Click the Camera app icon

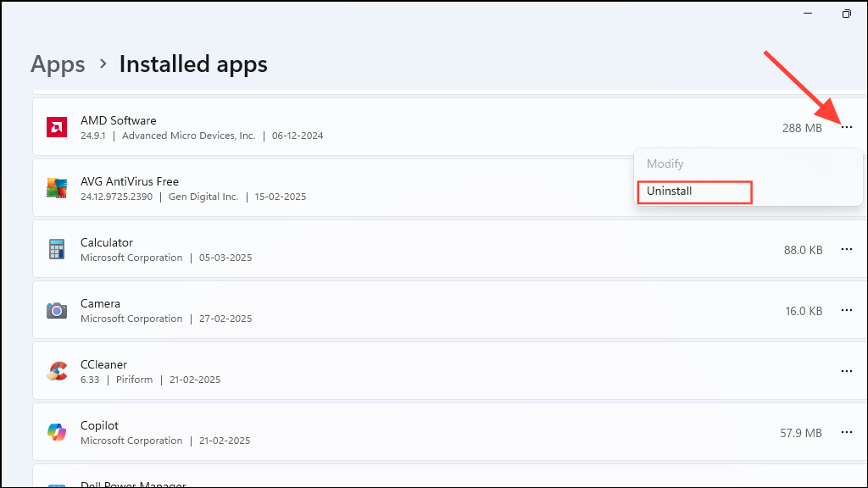(57, 310)
